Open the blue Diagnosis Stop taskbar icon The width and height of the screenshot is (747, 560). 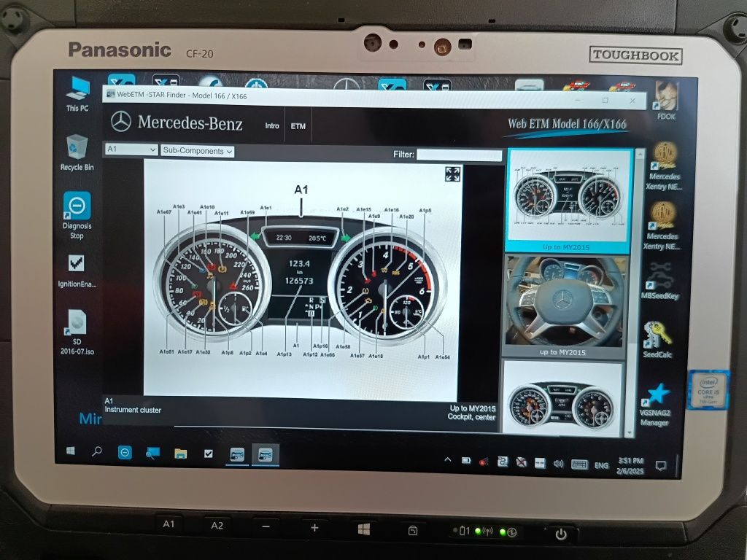(x=125, y=452)
